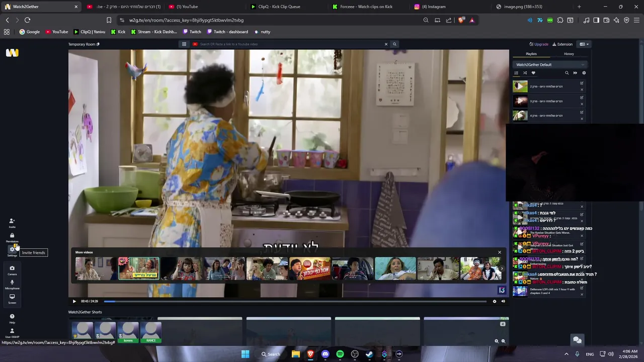Search within the playlist via magnifier icon

pos(567,73)
